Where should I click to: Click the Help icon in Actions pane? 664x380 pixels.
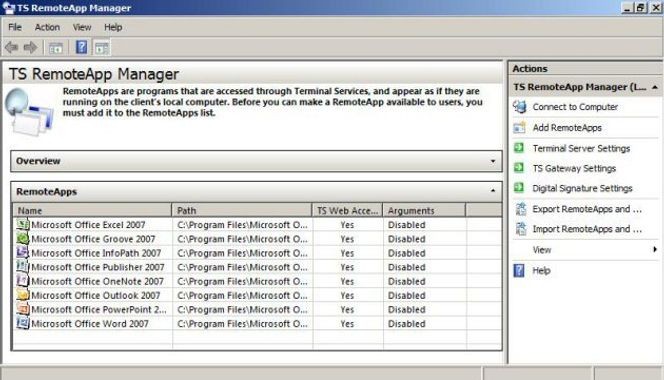519,270
